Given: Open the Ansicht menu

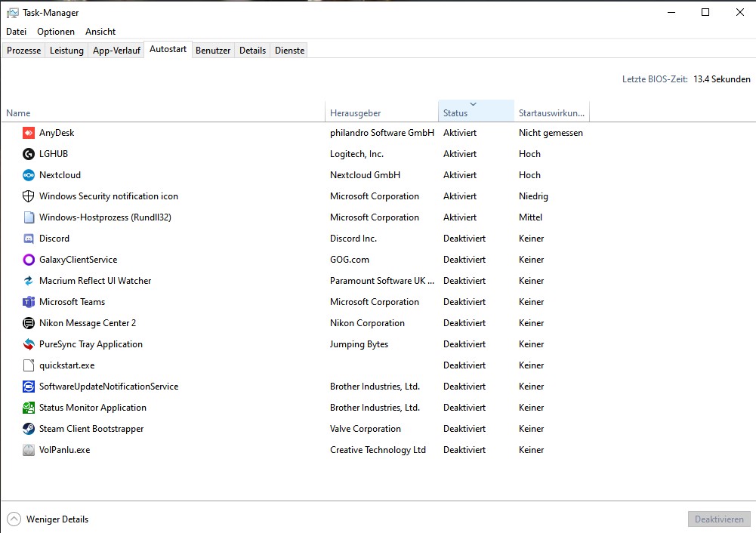Looking at the screenshot, I should pos(100,31).
